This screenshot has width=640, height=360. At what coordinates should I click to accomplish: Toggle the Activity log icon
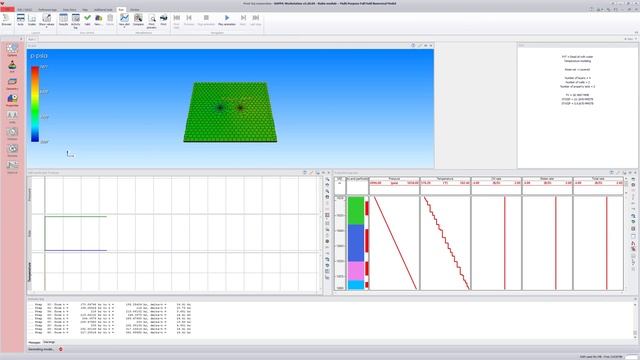pos(76,21)
